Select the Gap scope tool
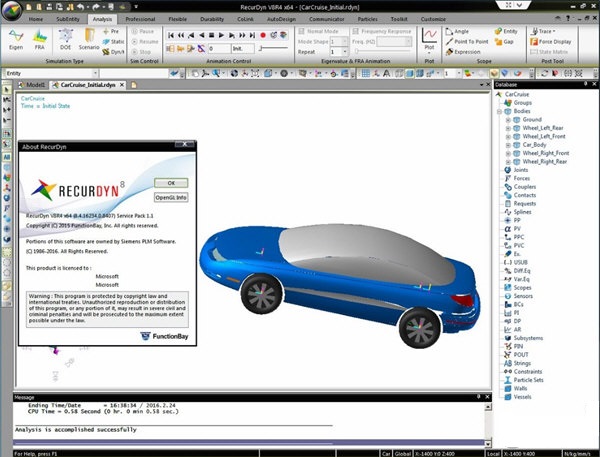The width and height of the screenshot is (600, 457). [x=504, y=41]
